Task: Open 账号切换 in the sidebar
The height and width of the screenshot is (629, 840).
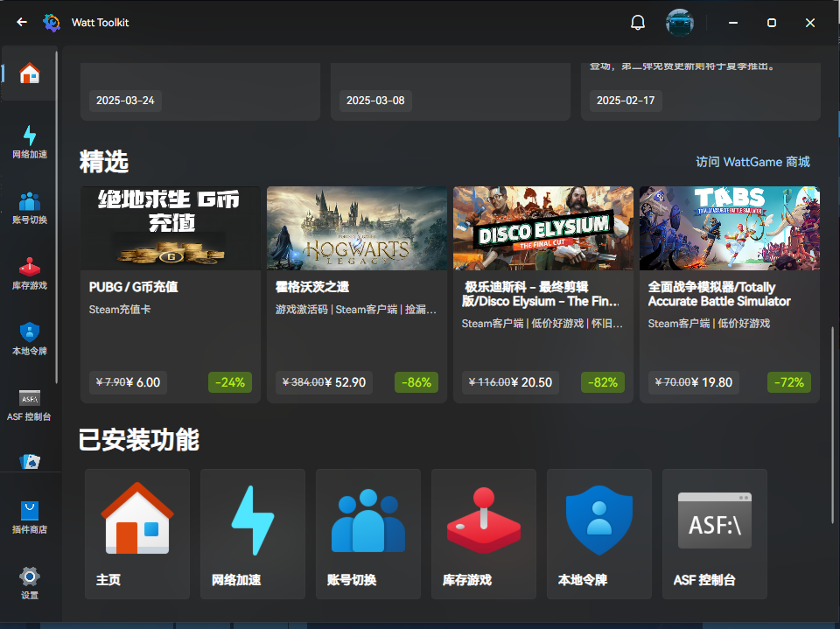Action: 30,208
